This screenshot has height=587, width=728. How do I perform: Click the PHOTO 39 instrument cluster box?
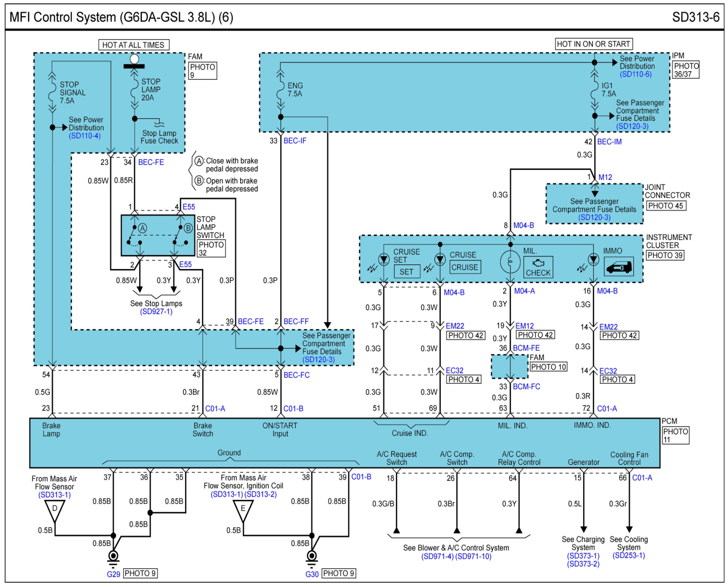(665, 255)
